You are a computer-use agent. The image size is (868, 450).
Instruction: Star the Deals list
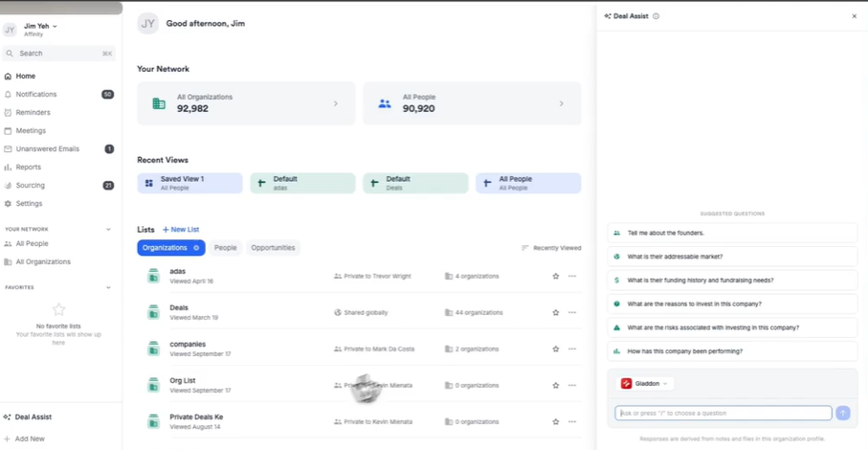(x=556, y=312)
